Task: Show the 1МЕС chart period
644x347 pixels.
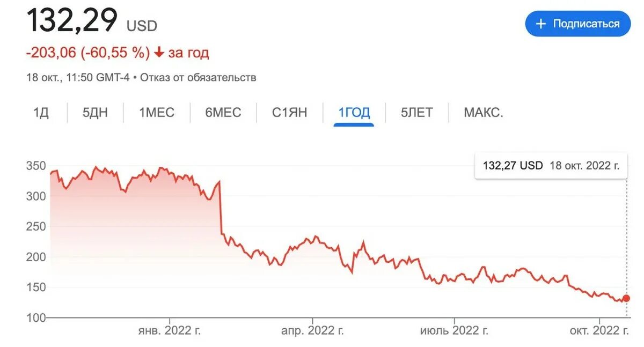Action: point(157,113)
